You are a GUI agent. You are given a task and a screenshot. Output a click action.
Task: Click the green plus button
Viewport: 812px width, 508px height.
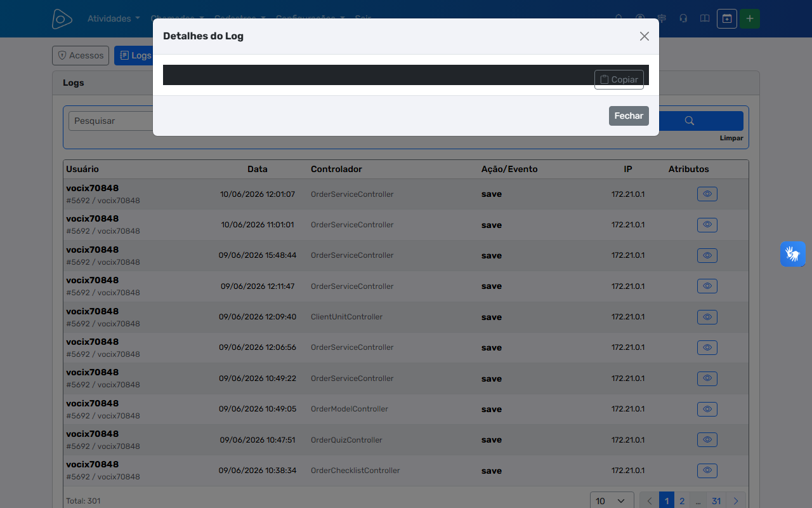(x=750, y=18)
